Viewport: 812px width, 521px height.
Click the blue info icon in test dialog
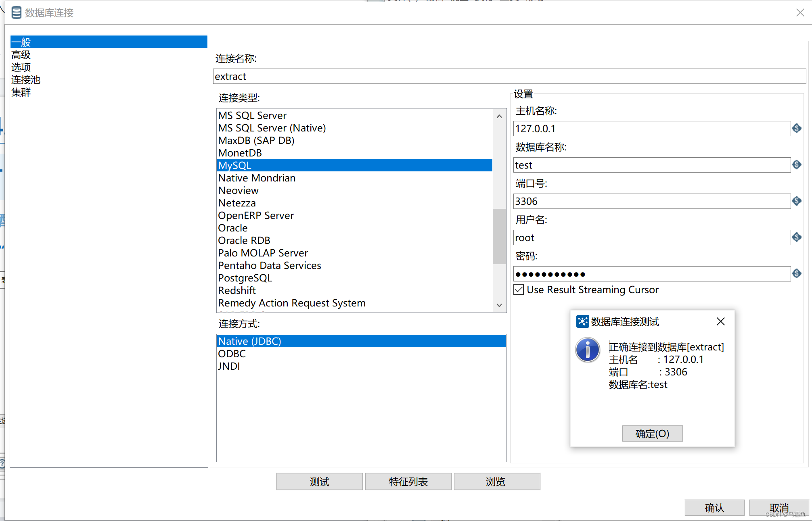tap(587, 350)
